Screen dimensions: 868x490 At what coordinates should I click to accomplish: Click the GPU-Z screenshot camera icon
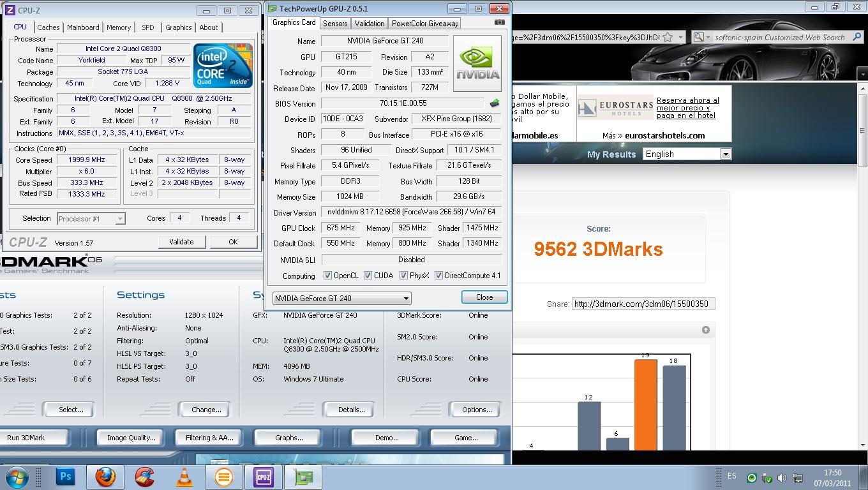[x=500, y=22]
